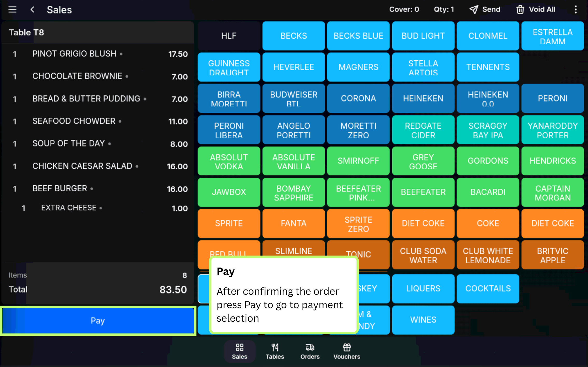Image resolution: width=588 pixels, height=367 pixels.
Task: Tap the Pay button
Action: pyautogui.click(x=98, y=321)
